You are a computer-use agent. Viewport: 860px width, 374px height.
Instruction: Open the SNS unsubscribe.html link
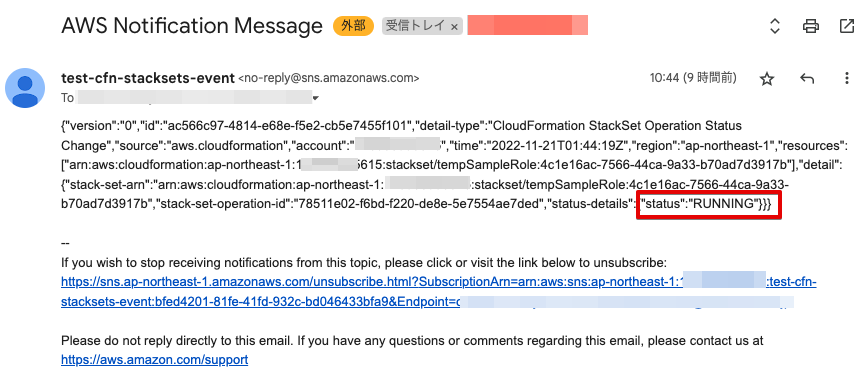439,292
